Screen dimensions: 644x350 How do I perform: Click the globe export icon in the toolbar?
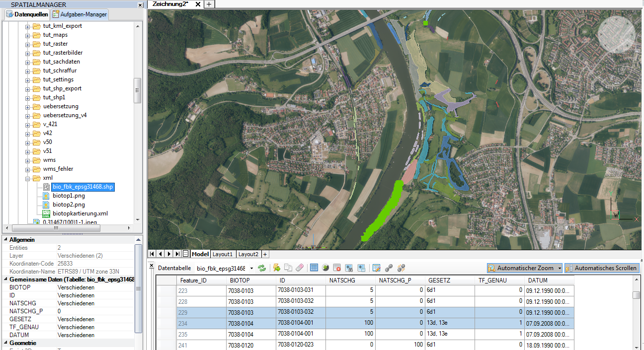pyautogui.click(x=325, y=268)
